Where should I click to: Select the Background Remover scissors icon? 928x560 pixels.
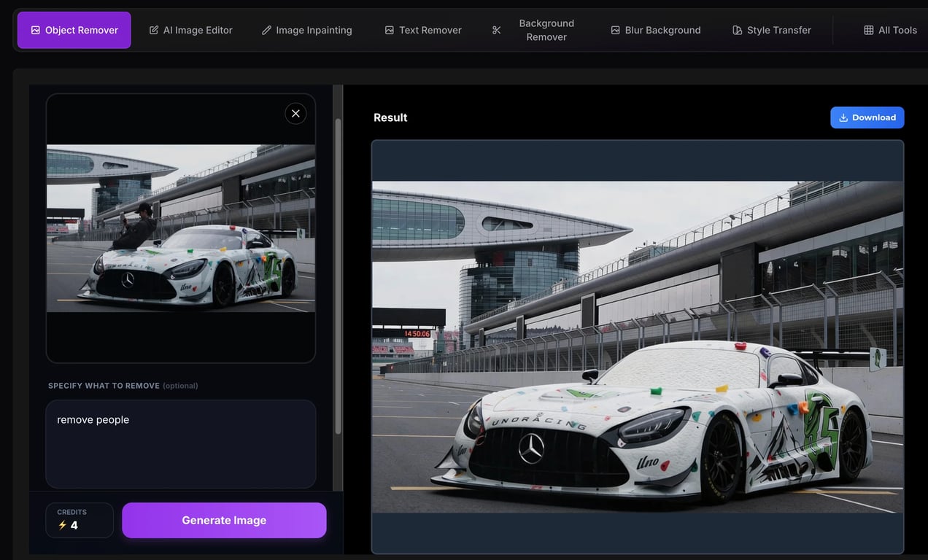(497, 30)
